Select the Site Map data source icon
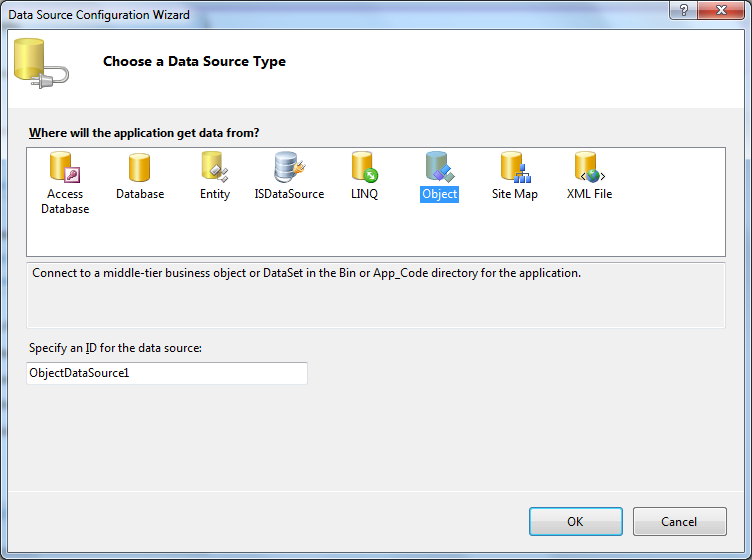752x560 pixels. pyautogui.click(x=514, y=168)
